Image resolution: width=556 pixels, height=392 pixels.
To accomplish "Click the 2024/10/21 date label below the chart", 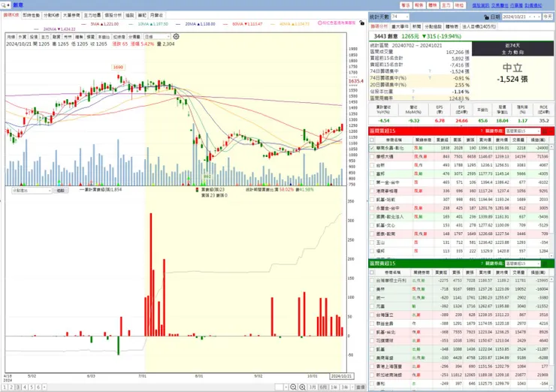I will pos(341,376).
